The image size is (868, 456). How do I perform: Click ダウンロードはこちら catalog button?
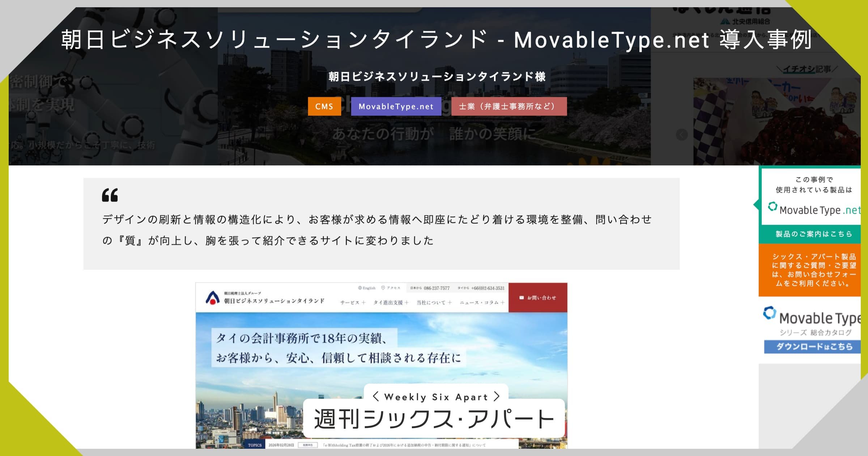pos(813,347)
